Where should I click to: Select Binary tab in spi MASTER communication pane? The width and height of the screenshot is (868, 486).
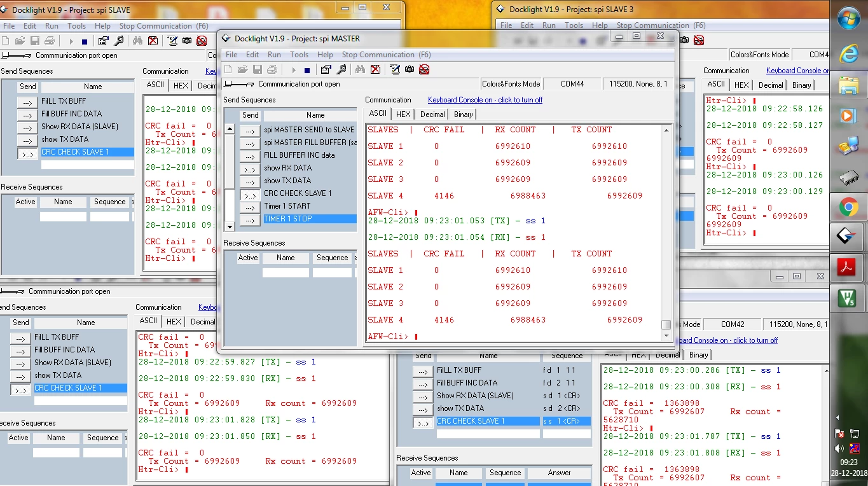[x=463, y=115]
